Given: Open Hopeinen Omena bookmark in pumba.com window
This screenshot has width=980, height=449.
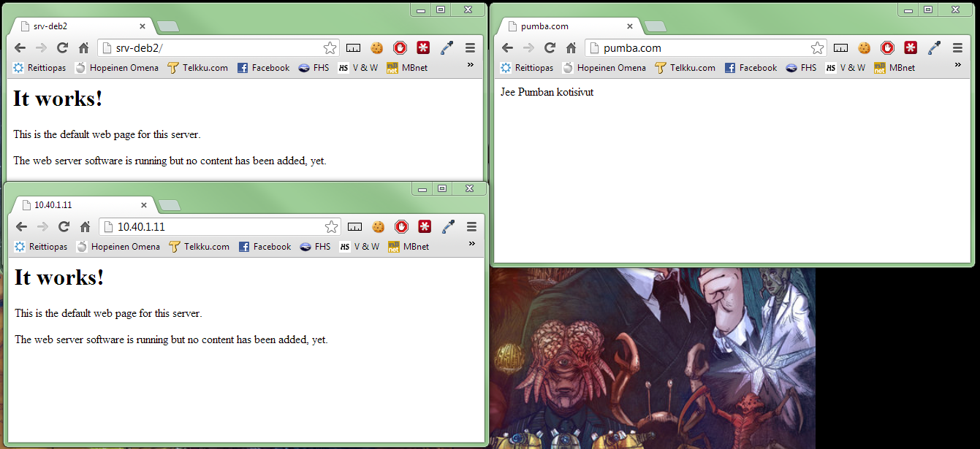Looking at the screenshot, I should [604, 68].
